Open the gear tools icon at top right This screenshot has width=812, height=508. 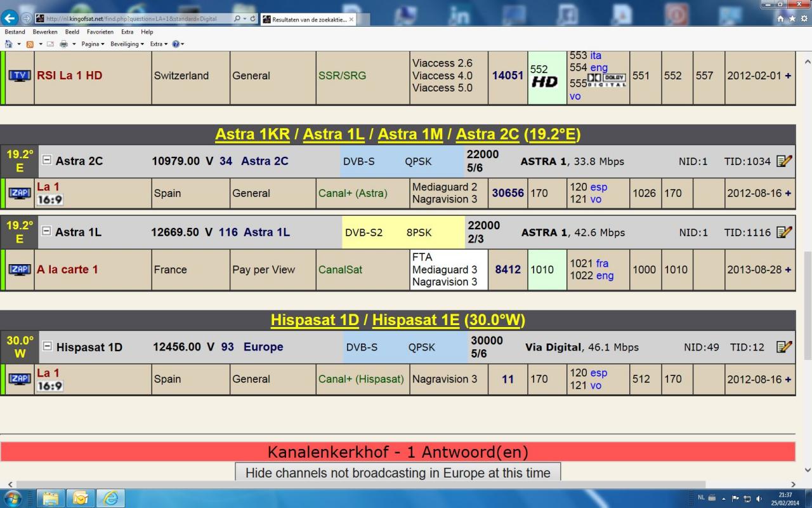tap(804, 19)
